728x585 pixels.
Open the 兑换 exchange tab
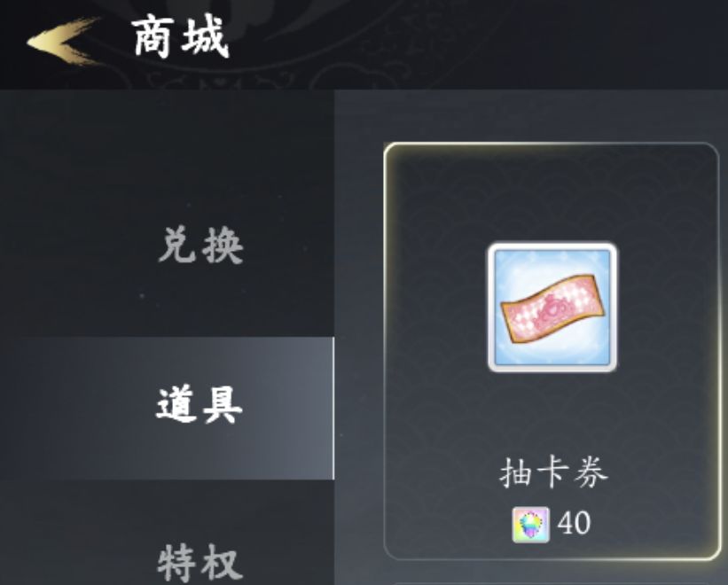200,246
